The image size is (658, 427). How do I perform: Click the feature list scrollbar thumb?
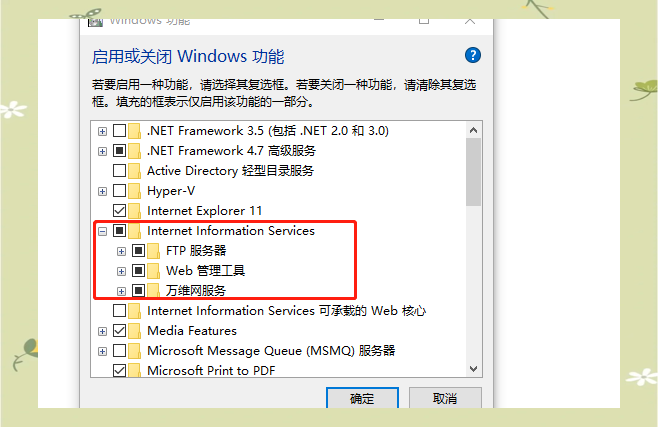tap(473, 172)
